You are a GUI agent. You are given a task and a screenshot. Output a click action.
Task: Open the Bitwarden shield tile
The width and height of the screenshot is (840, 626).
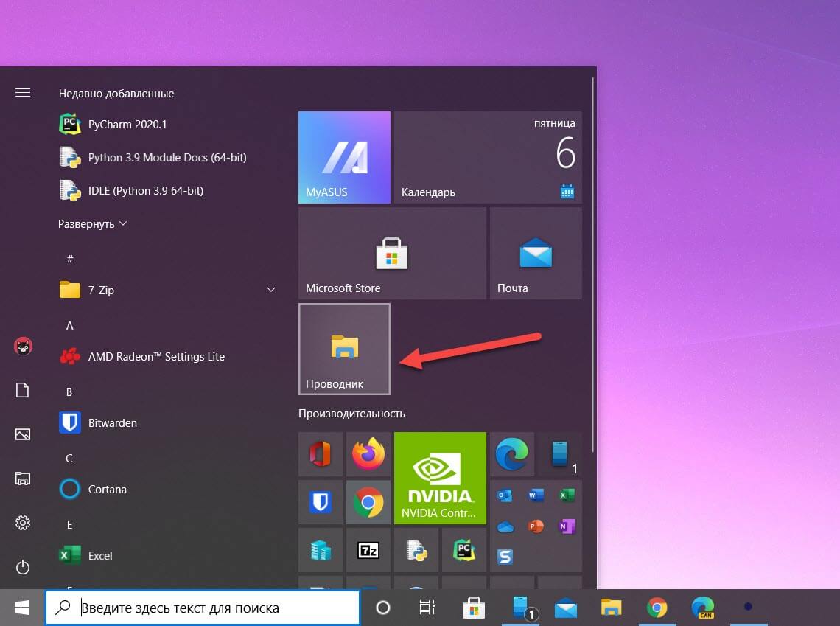[x=321, y=502]
